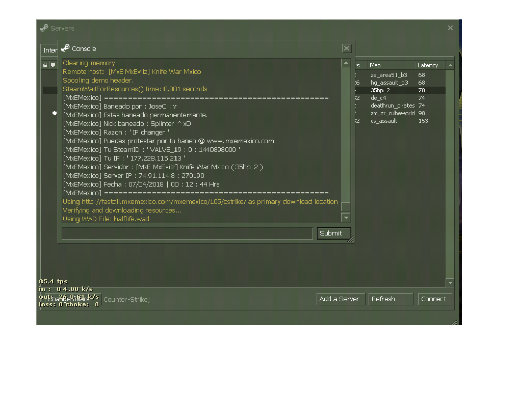Click the 'Baneado por : JoseC' line

point(120,107)
